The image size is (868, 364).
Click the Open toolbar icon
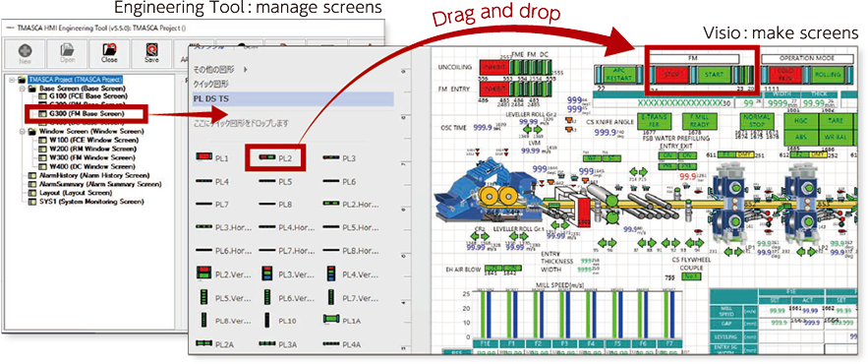click(67, 53)
